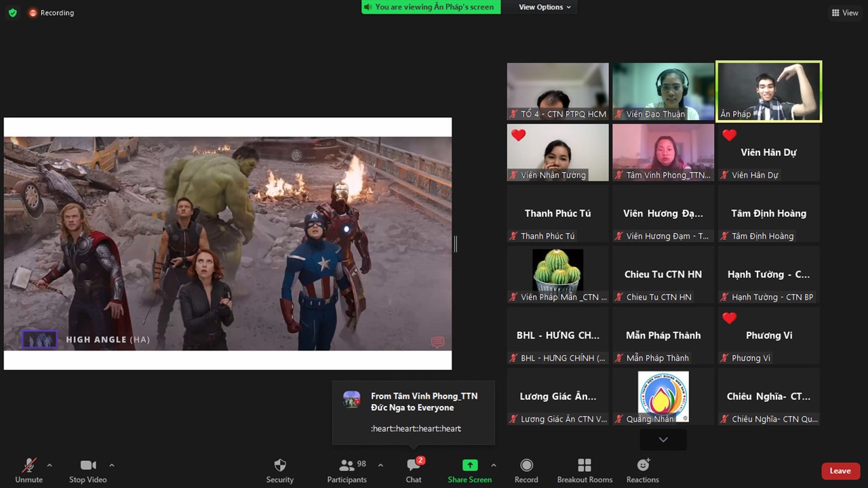Open the View Options dropdown

[545, 7]
